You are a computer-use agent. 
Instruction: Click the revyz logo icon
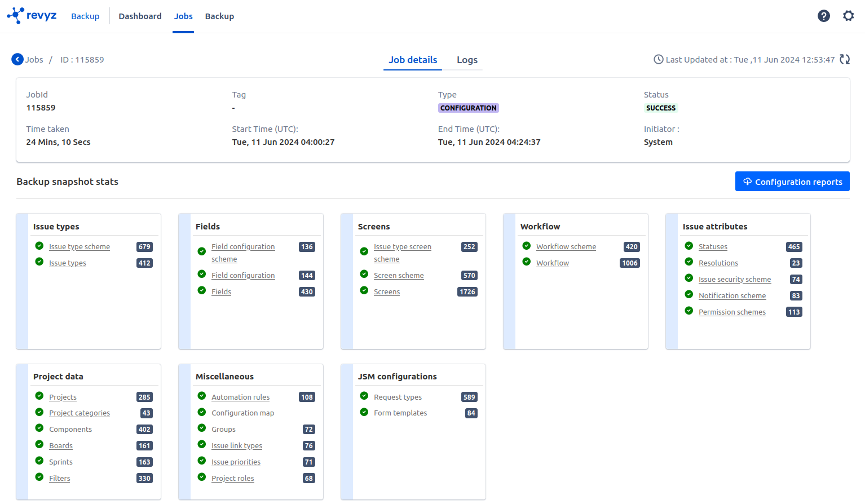tap(16, 16)
